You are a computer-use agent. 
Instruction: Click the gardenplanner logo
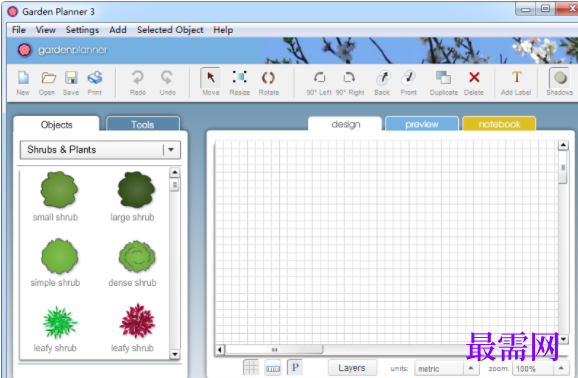[63, 50]
